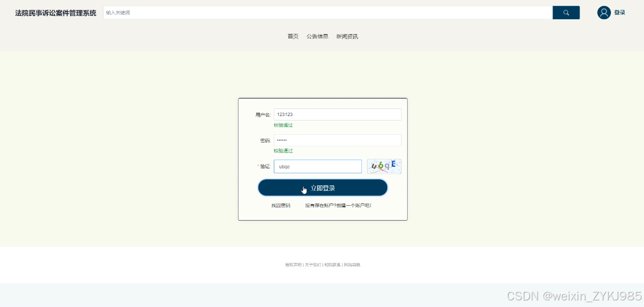The image size is (644, 307).
Task: Focus the 输入关键词 search field
Action: [x=328, y=13]
